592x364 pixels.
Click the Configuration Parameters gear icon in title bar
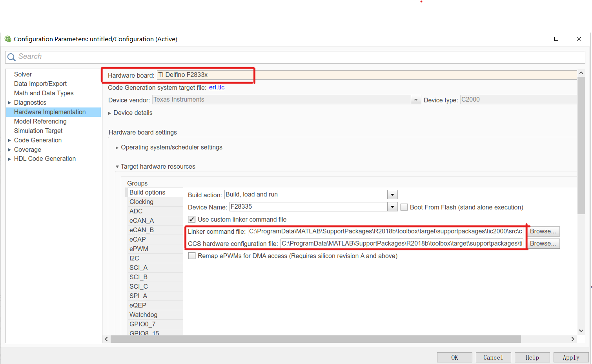(8, 39)
